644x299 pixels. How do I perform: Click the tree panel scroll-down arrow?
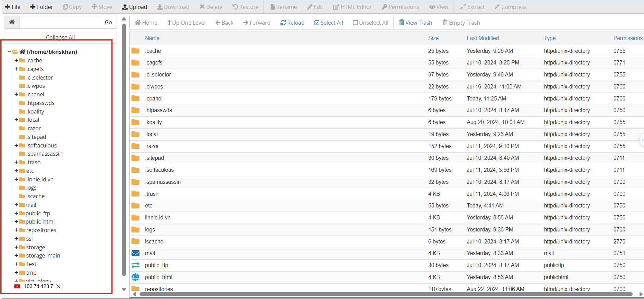[x=124, y=289]
